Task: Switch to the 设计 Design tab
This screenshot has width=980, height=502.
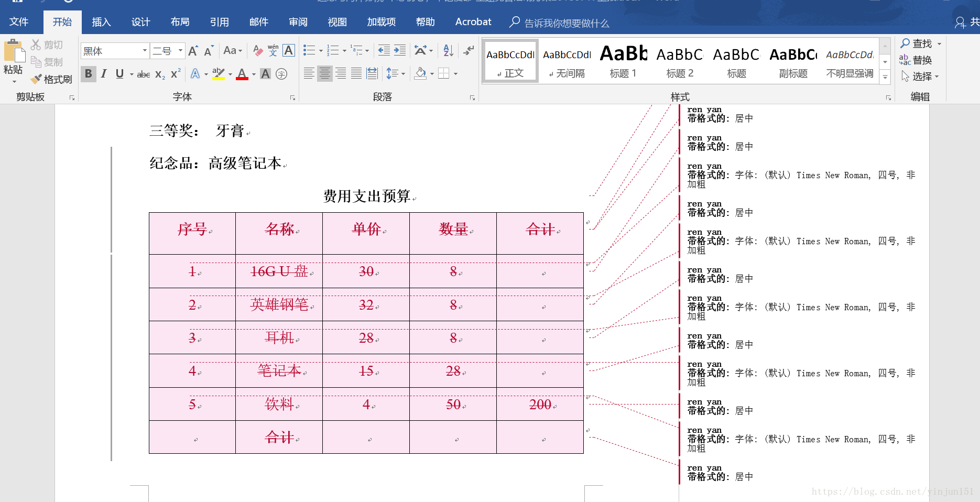Action: click(x=140, y=22)
